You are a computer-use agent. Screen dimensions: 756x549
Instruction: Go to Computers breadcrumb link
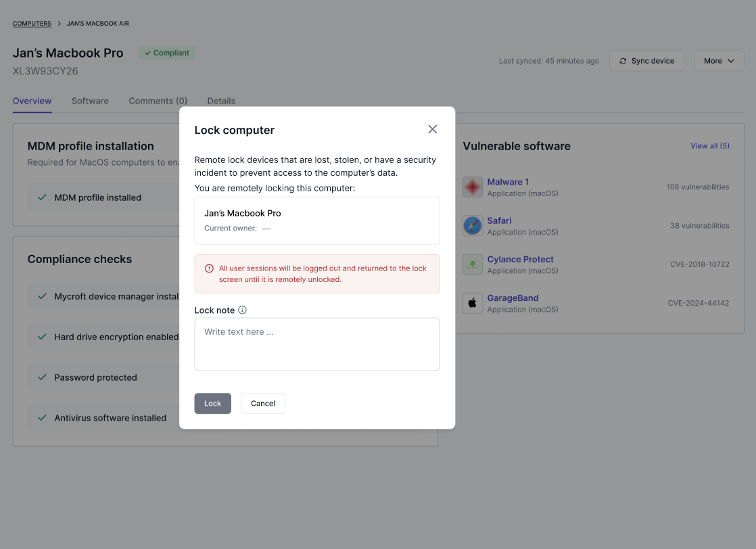tap(32, 23)
